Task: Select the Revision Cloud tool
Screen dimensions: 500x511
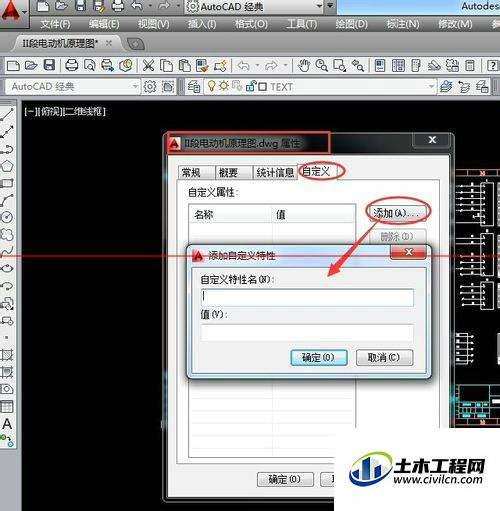Action: pos(7,234)
